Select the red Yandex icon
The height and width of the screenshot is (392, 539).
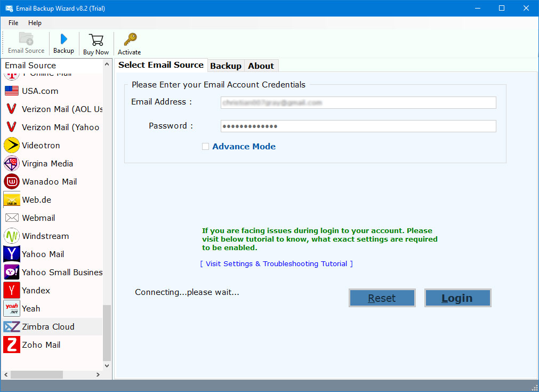tap(12, 290)
